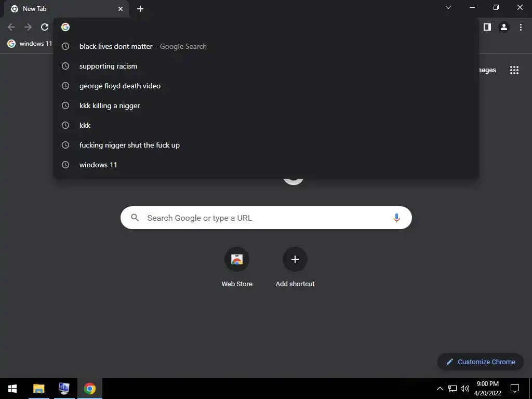
Task: Click the Google icon in the address bar
Action: click(x=65, y=27)
